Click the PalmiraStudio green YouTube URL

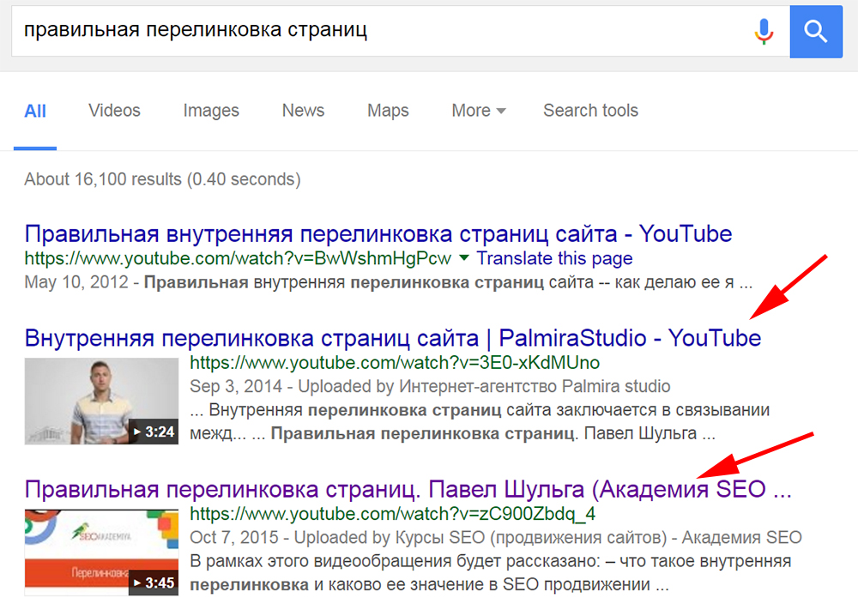[x=394, y=362]
